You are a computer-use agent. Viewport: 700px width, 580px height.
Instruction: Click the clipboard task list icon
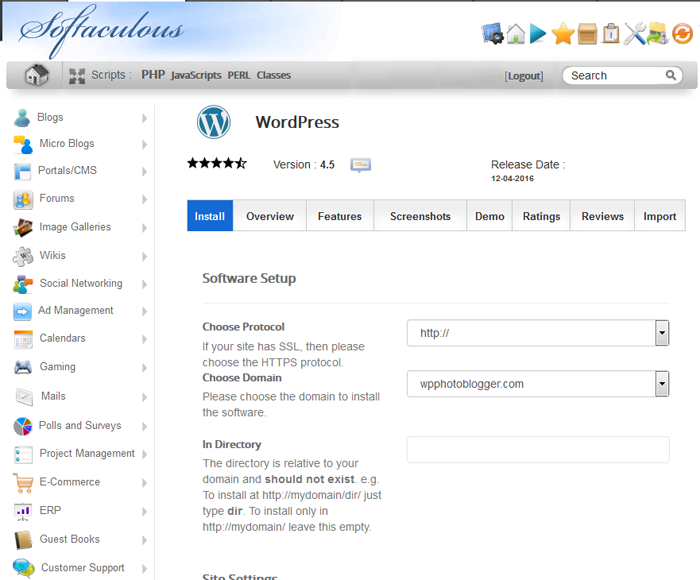pos(611,33)
